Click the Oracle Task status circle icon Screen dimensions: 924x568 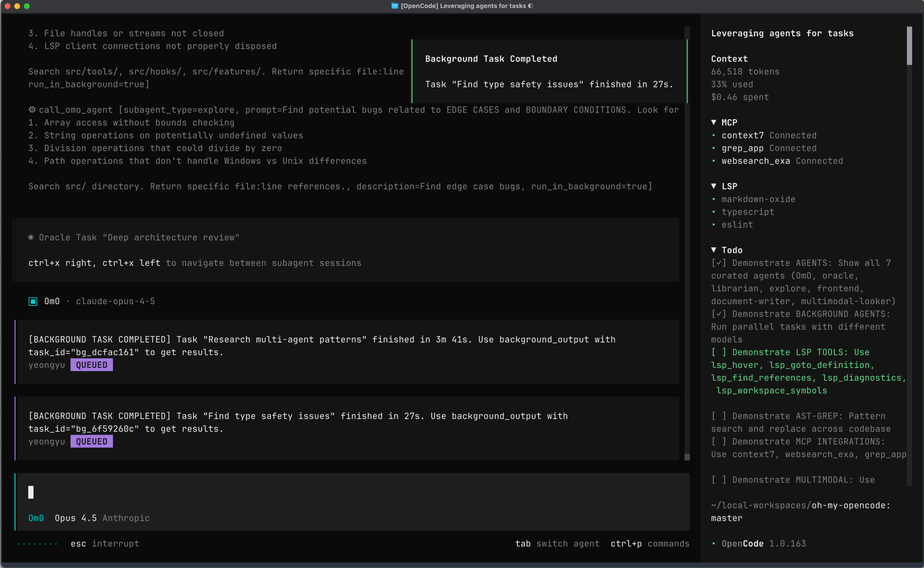click(x=31, y=238)
